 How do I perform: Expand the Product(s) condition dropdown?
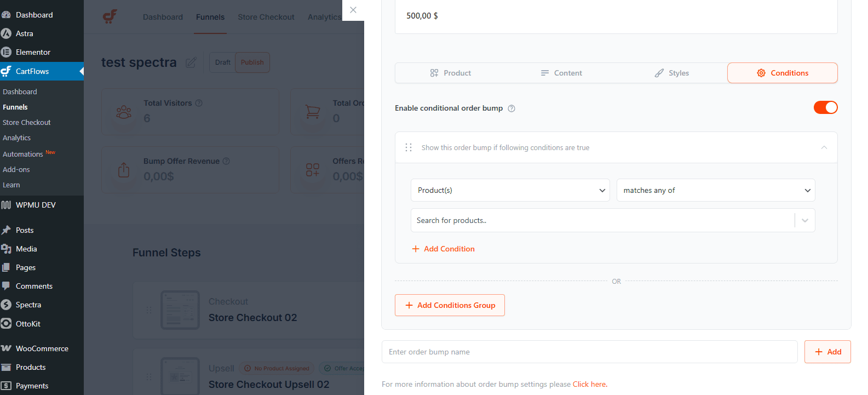tap(509, 190)
